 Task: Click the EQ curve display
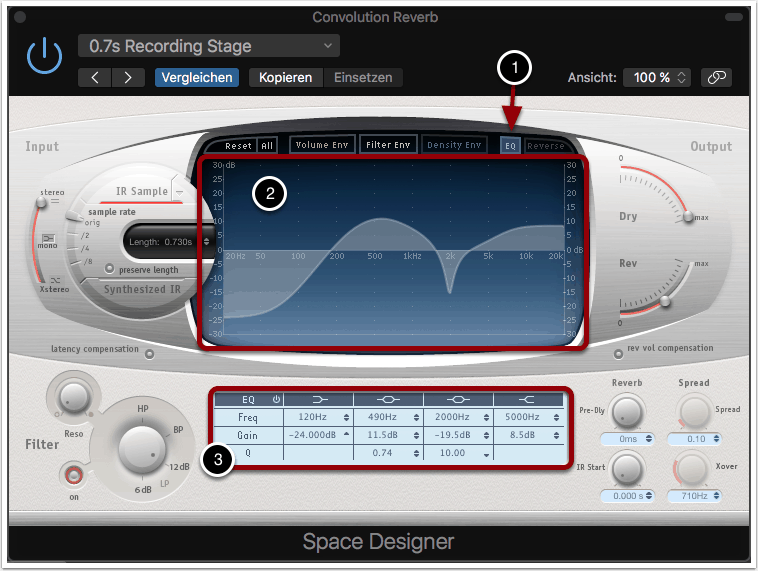(393, 251)
